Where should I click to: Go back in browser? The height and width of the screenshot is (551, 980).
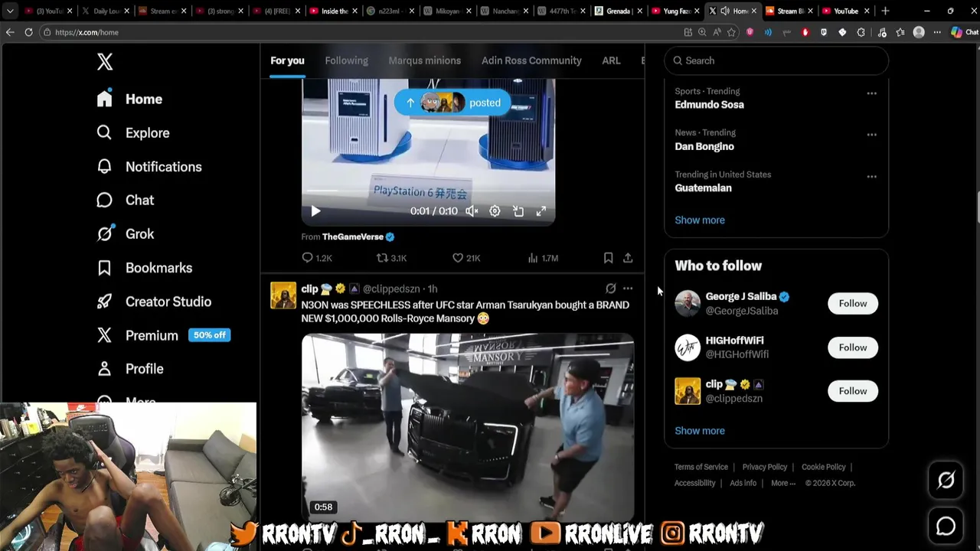click(x=10, y=32)
